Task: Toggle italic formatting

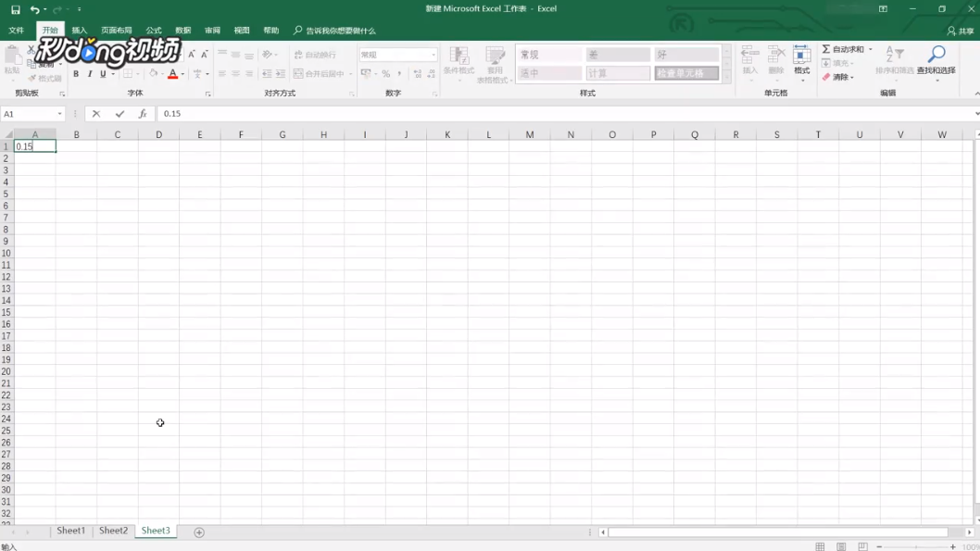Action: (x=89, y=74)
